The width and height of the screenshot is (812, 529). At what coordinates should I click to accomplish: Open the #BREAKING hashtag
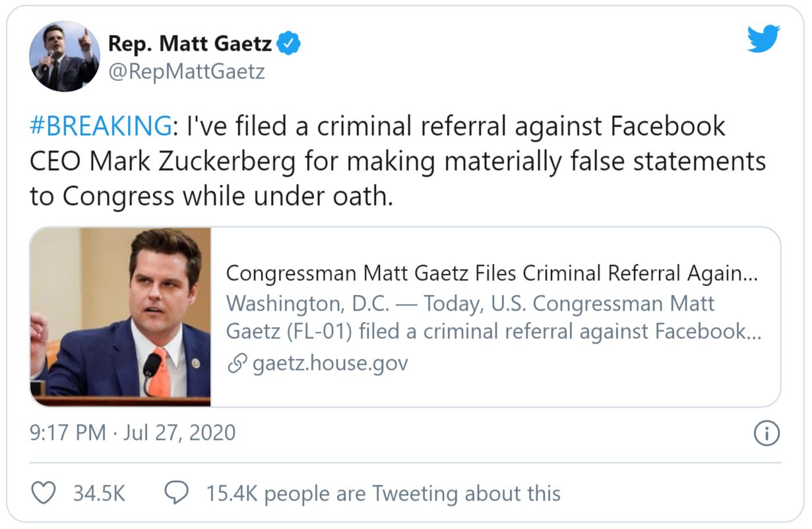pyautogui.click(x=100, y=126)
